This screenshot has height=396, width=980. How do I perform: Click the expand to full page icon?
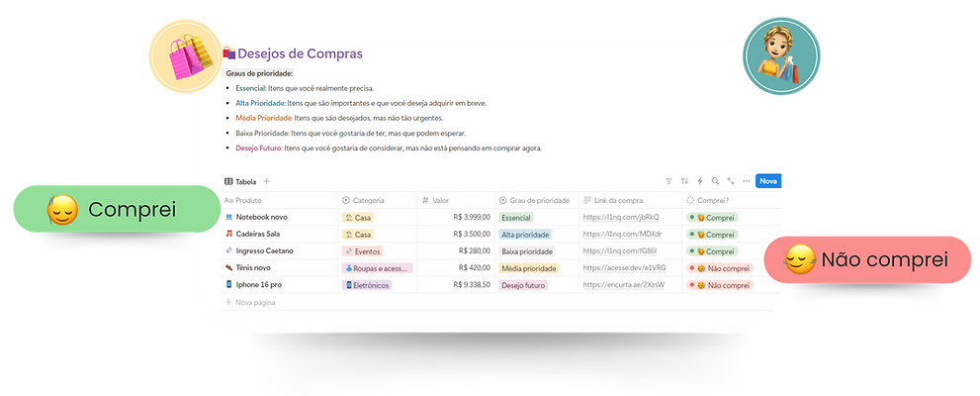[731, 182]
